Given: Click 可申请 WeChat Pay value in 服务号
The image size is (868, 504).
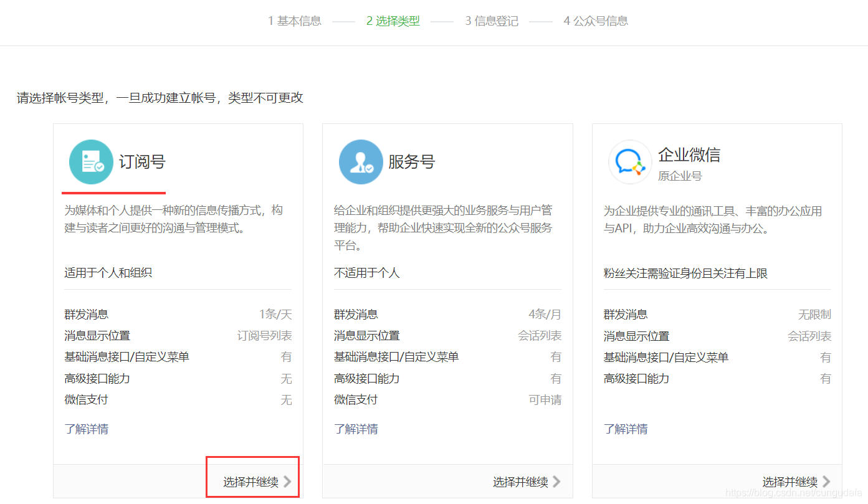Looking at the screenshot, I should point(545,400).
